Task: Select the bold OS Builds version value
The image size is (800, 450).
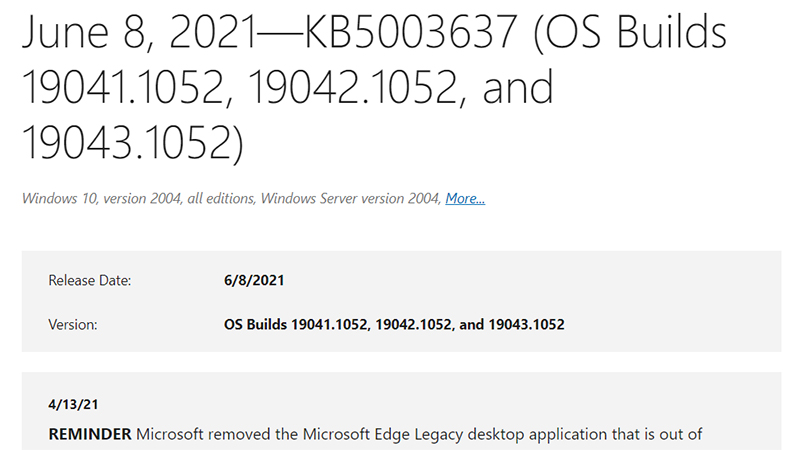Action: point(394,325)
